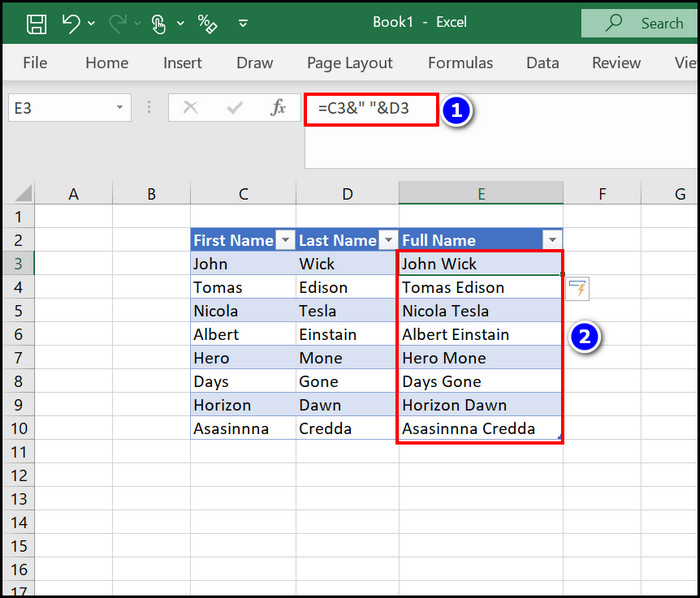Select row 3 header

coord(18,263)
